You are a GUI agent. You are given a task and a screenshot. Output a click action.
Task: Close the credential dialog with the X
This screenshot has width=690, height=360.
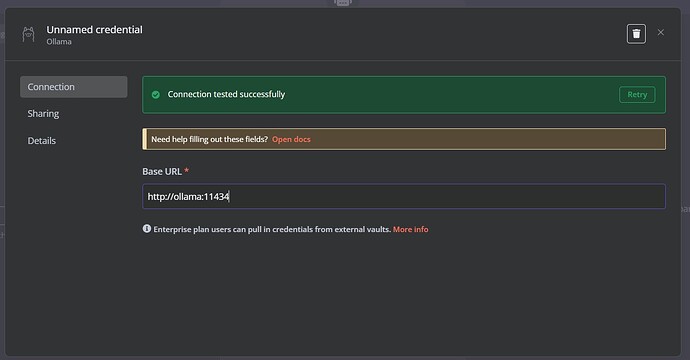coord(661,33)
